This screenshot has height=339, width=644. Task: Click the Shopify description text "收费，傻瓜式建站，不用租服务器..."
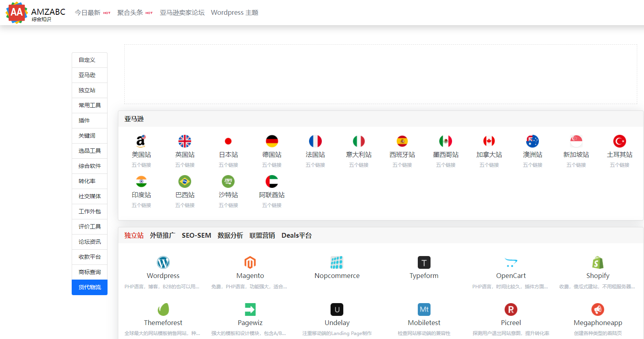pos(597,287)
